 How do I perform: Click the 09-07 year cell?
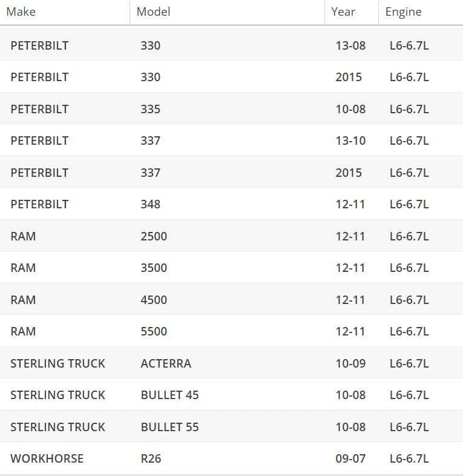click(350, 458)
